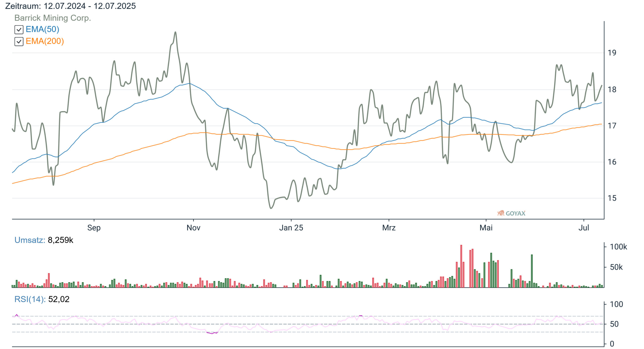The height and width of the screenshot is (349, 644).
Task: Click the 100k volume axis label
Action: pyautogui.click(x=618, y=247)
